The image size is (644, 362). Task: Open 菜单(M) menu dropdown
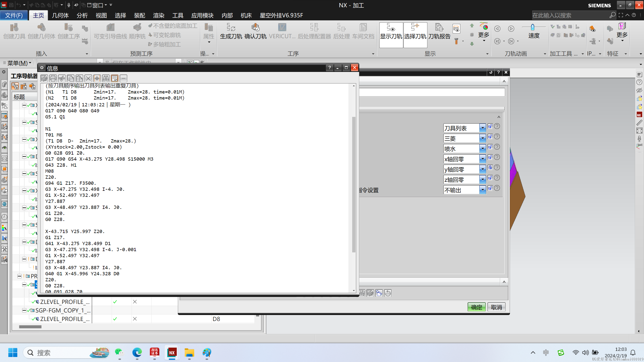tap(19, 63)
